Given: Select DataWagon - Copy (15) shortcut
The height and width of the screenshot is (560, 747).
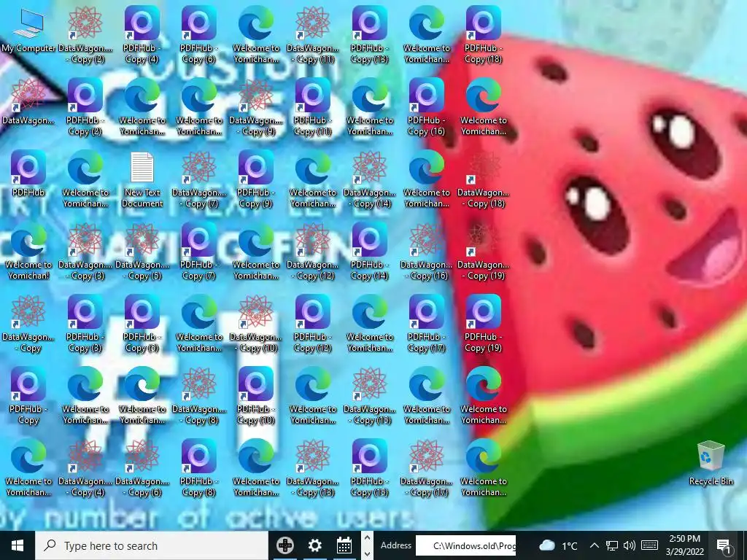Looking at the screenshot, I should click(x=370, y=397).
